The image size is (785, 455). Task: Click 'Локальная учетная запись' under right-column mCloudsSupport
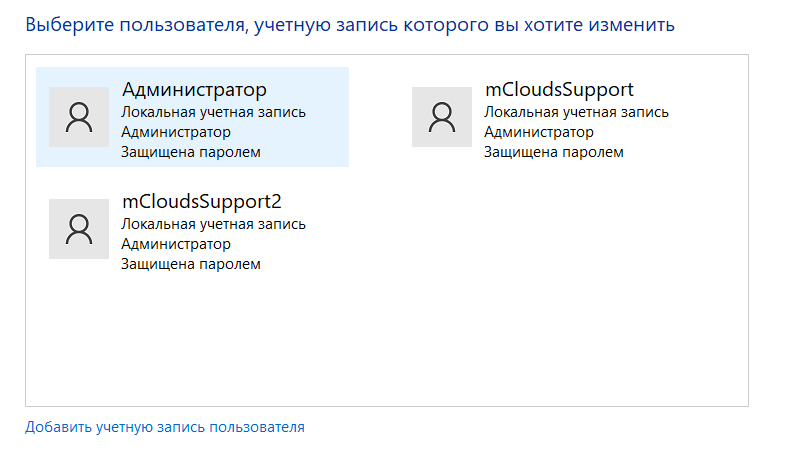pyautogui.click(x=576, y=112)
